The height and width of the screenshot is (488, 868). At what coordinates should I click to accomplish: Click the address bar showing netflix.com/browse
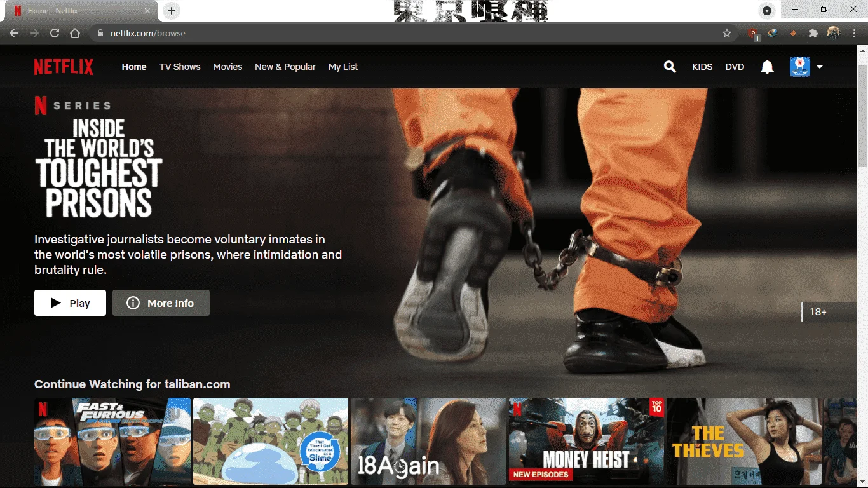[x=413, y=33]
